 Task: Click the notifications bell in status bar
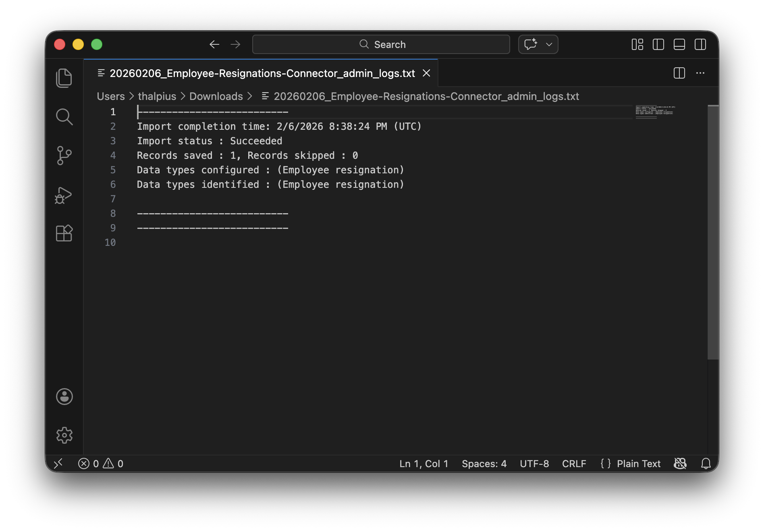(706, 463)
